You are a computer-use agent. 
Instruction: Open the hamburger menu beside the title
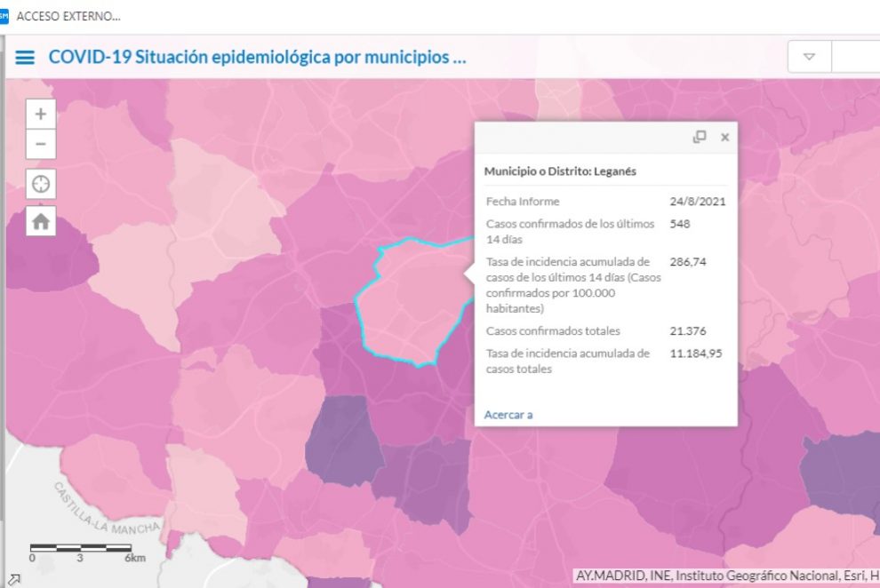click(x=25, y=58)
